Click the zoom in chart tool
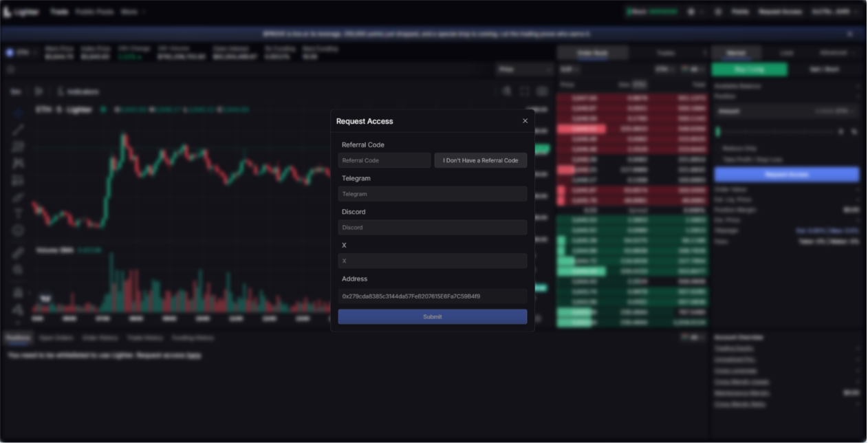 click(x=18, y=270)
